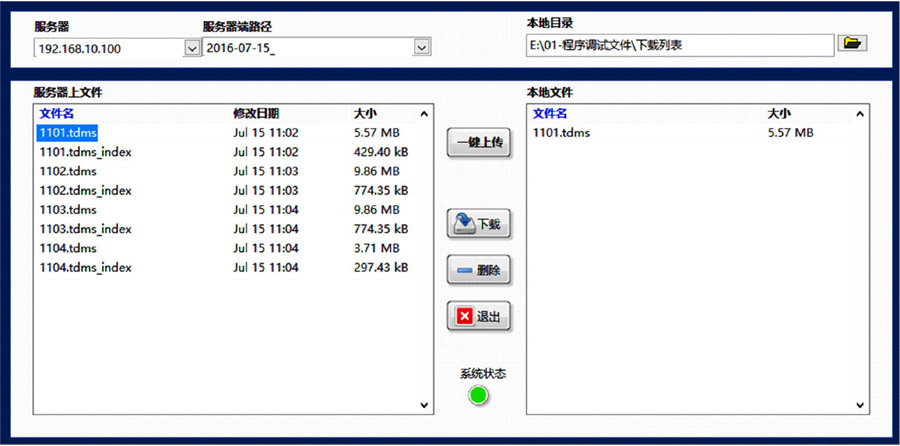Image resolution: width=900 pixels, height=446 pixels.
Task: Select 1102.tdms_index in server files
Action: point(85,191)
